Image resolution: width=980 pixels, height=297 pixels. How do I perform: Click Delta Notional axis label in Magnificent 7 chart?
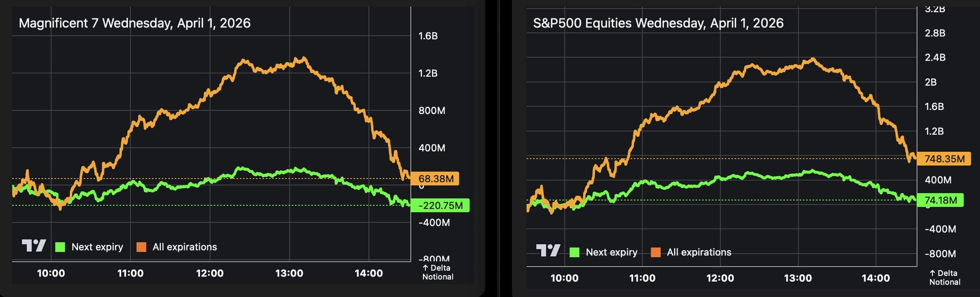point(438,273)
